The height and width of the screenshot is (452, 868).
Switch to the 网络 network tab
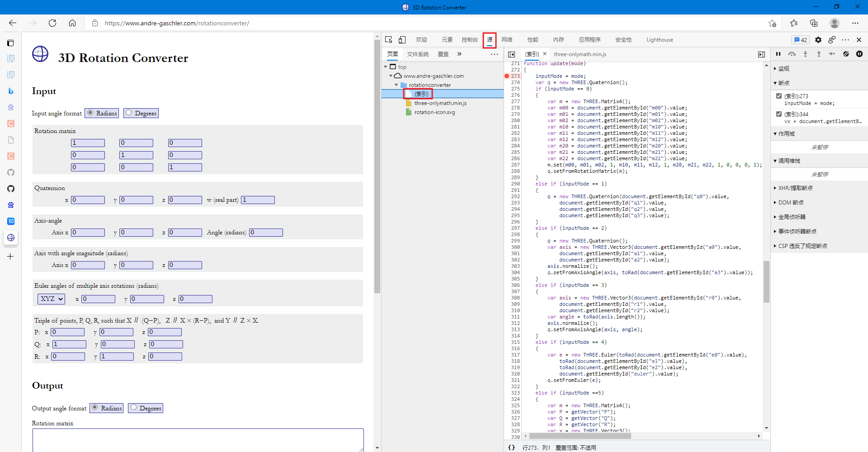tap(507, 40)
